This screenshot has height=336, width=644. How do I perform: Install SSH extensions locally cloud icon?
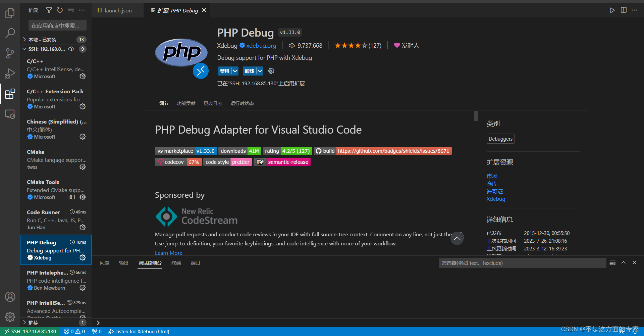[x=71, y=49]
